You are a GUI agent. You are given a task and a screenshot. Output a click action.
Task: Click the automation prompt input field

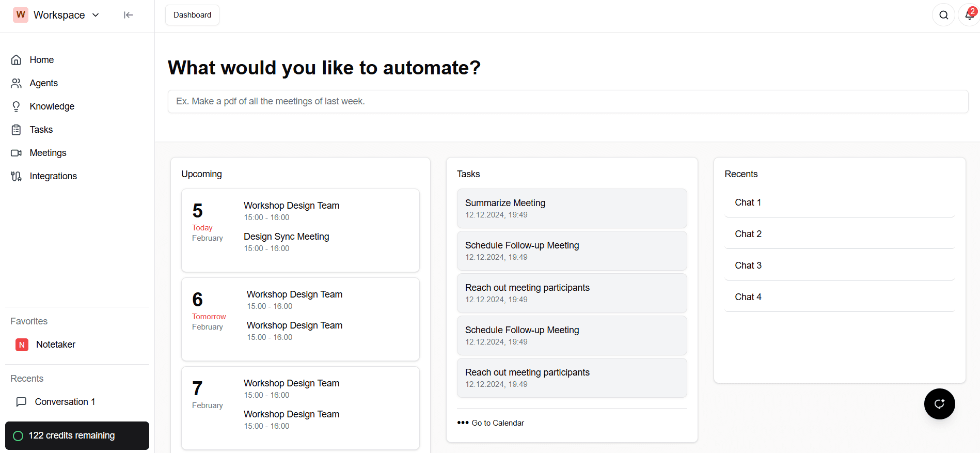(x=568, y=102)
